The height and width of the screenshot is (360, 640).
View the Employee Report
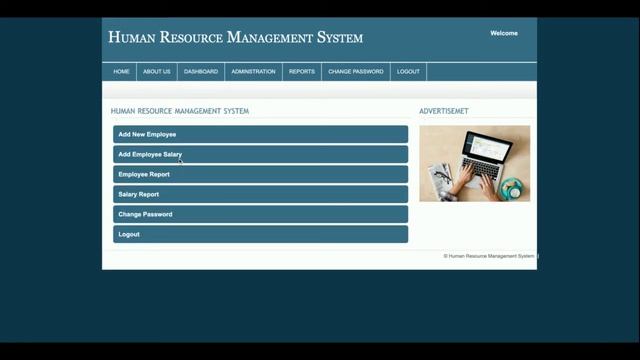click(x=260, y=174)
